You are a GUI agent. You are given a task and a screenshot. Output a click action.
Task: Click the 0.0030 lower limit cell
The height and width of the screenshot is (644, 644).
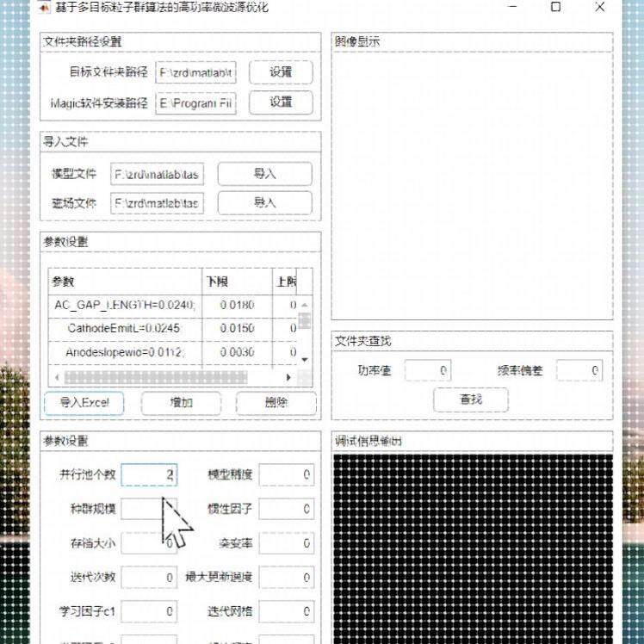237,352
